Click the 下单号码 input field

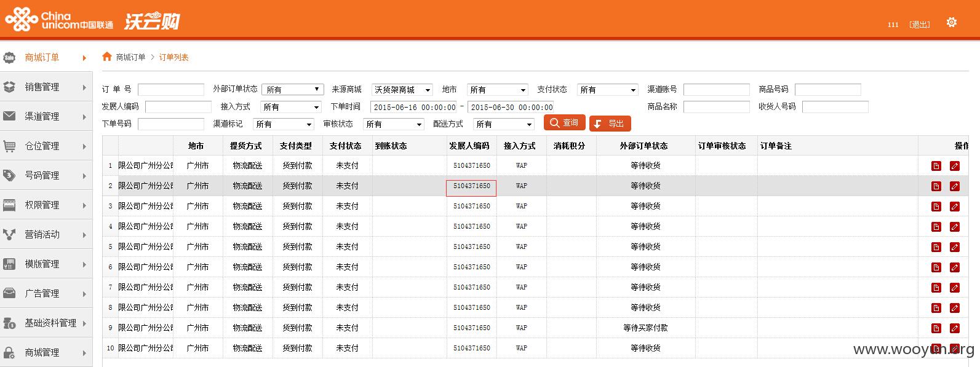point(171,124)
